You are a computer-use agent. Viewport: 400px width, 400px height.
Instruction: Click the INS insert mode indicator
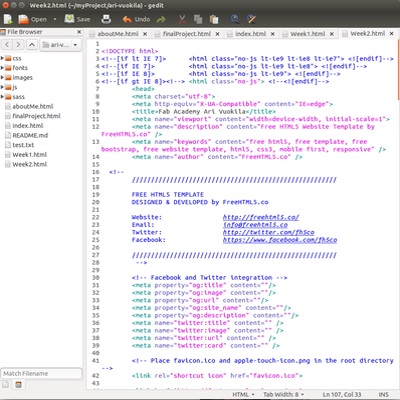click(383, 395)
